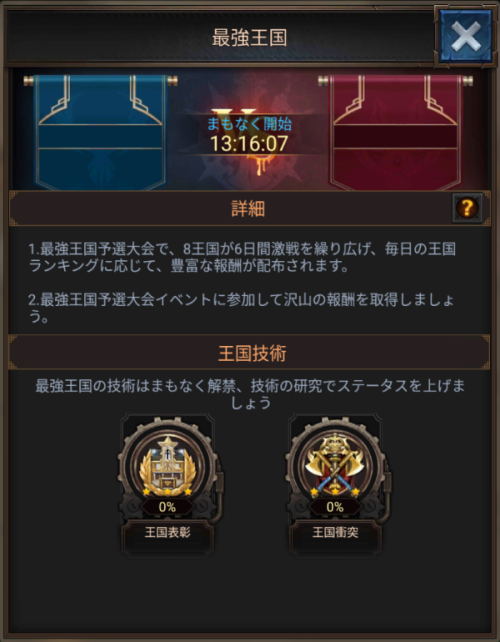The height and width of the screenshot is (642, 500).
Task: Select the red kingdom banner
Action: coord(396,132)
